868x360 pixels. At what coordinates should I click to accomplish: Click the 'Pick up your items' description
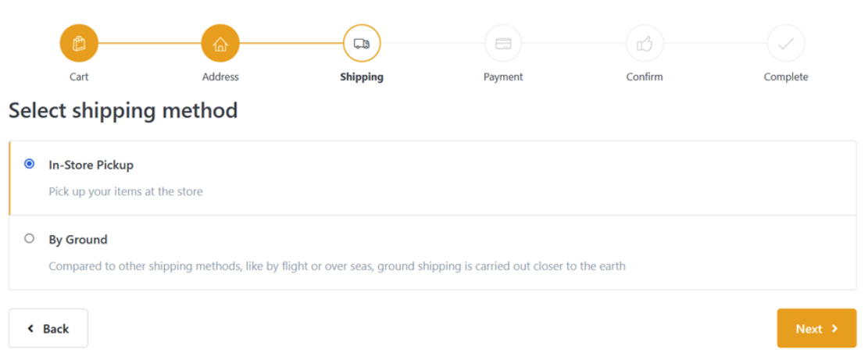pyautogui.click(x=126, y=191)
